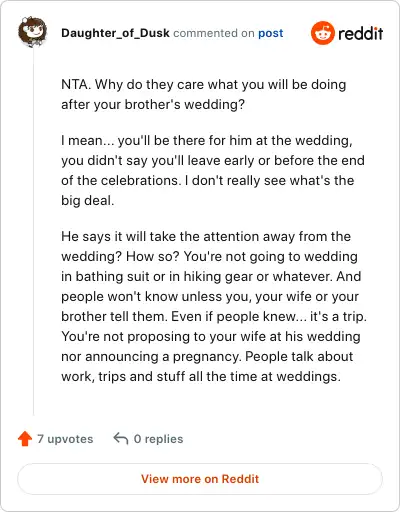Image resolution: width=400 pixels, height=512 pixels.
Task: Click the paragraph starting "He says it will"
Action: [214, 306]
